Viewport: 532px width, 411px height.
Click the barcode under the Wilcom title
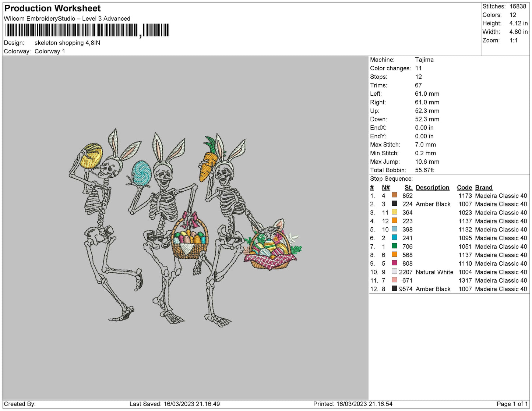(87, 30)
